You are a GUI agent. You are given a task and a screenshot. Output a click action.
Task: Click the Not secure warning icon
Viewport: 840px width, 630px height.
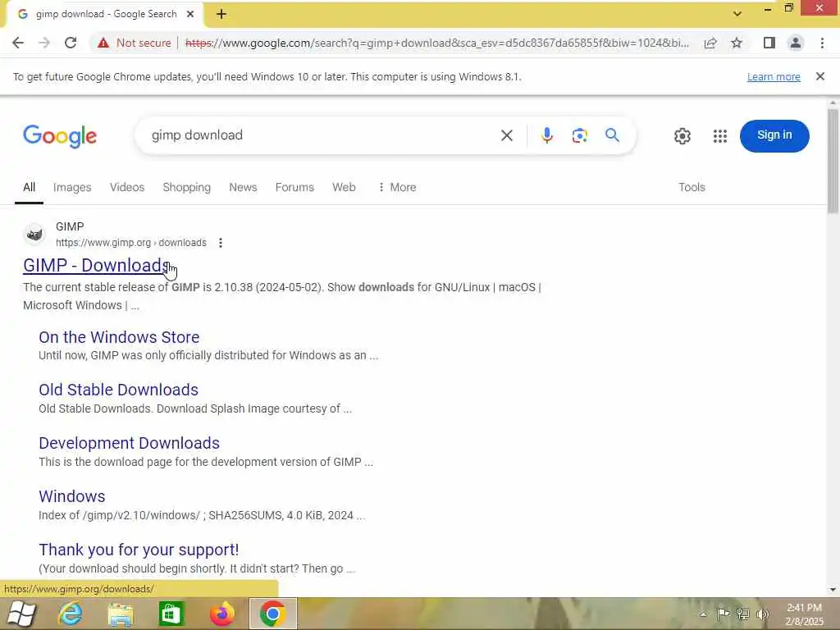pos(103,43)
